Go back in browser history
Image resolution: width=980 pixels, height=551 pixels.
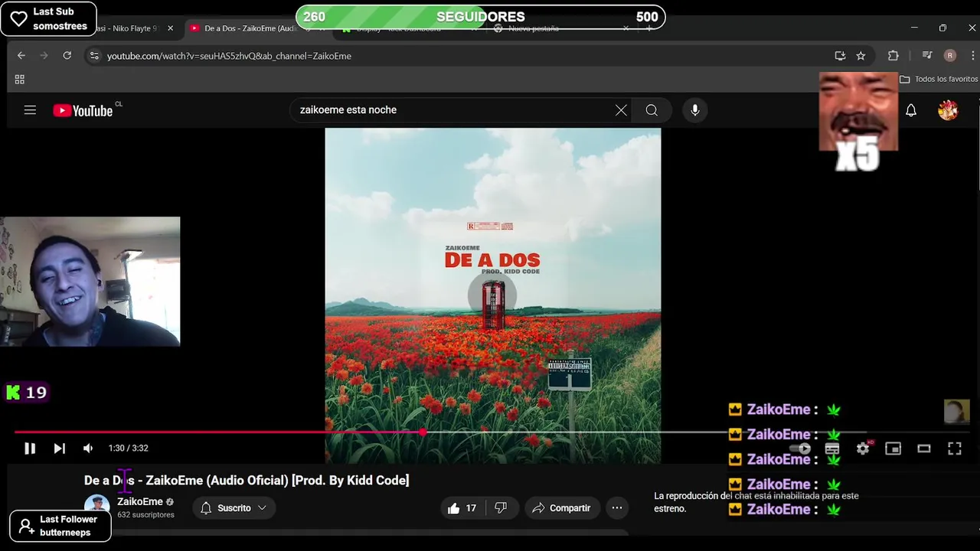[21, 56]
